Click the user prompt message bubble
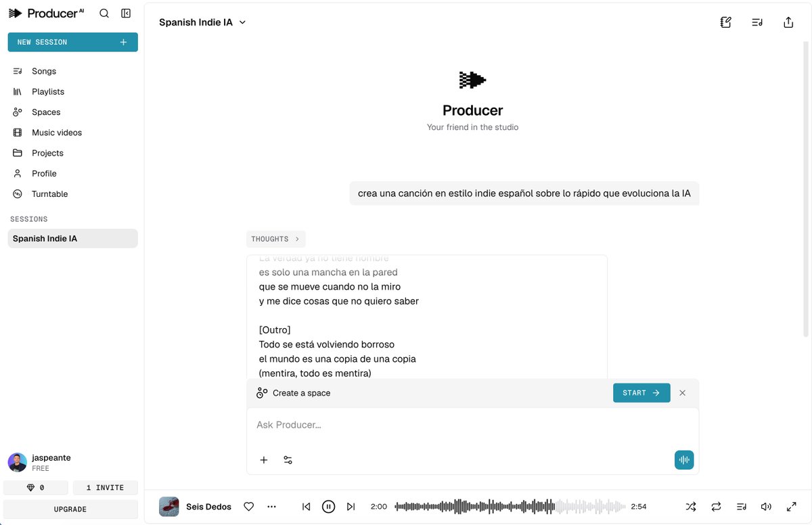 click(x=524, y=193)
